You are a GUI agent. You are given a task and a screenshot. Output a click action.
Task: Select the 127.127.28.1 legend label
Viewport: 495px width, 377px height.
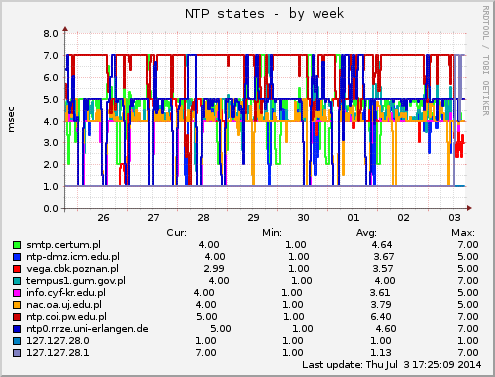coord(58,353)
